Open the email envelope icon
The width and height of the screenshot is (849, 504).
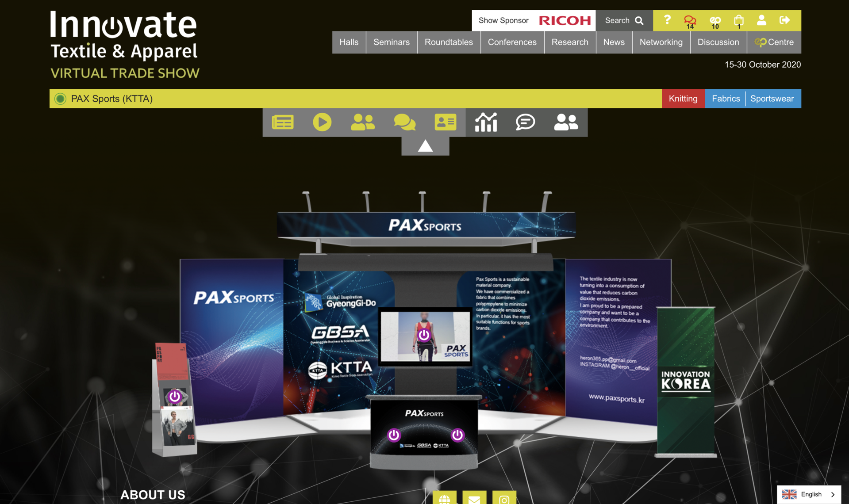coord(474,498)
